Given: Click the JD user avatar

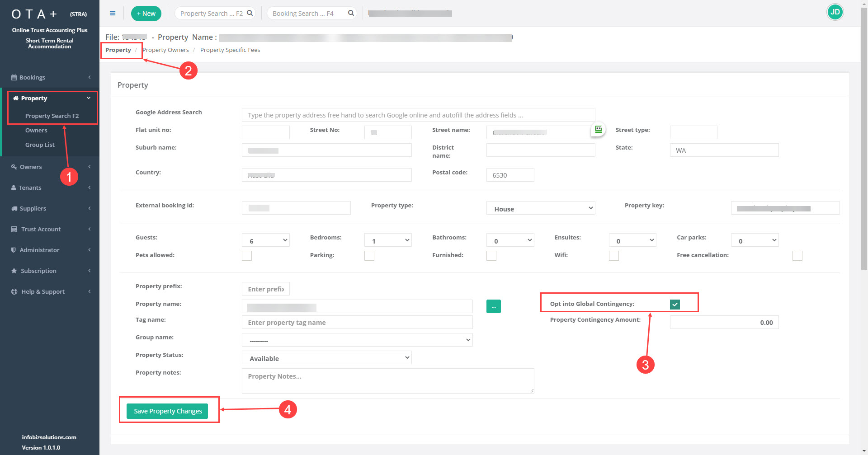Looking at the screenshot, I should [835, 12].
